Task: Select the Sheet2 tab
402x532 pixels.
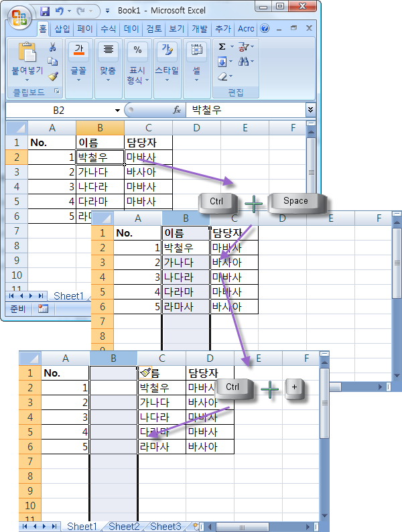Action: coord(124,526)
